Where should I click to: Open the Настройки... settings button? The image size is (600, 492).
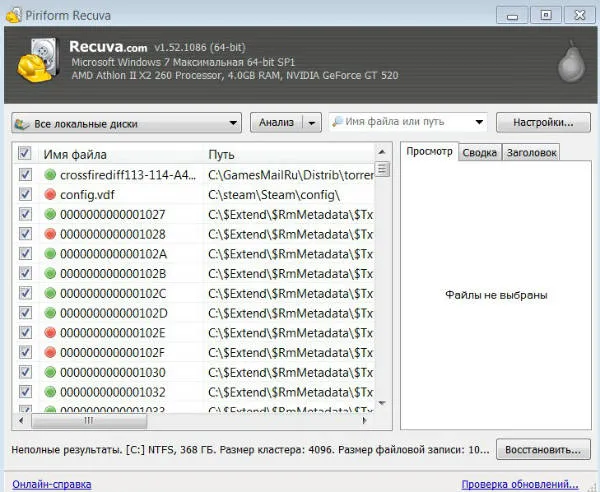tap(543, 122)
